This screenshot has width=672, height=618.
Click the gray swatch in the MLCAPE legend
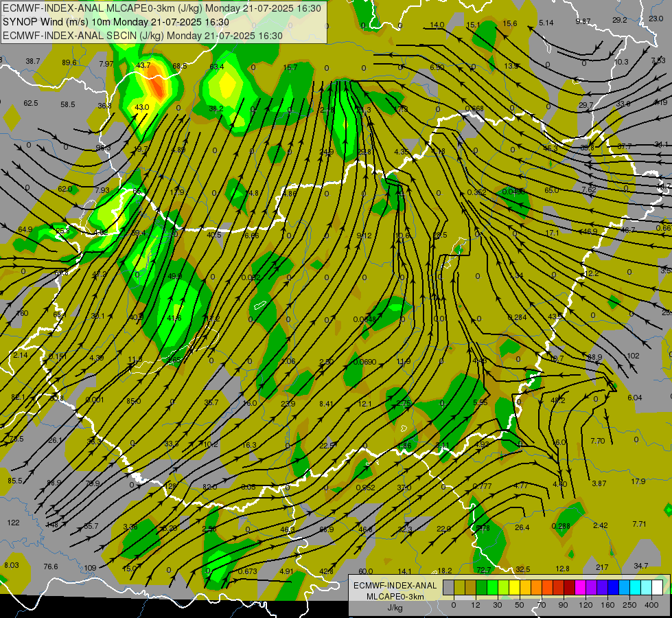pyautogui.click(x=448, y=587)
